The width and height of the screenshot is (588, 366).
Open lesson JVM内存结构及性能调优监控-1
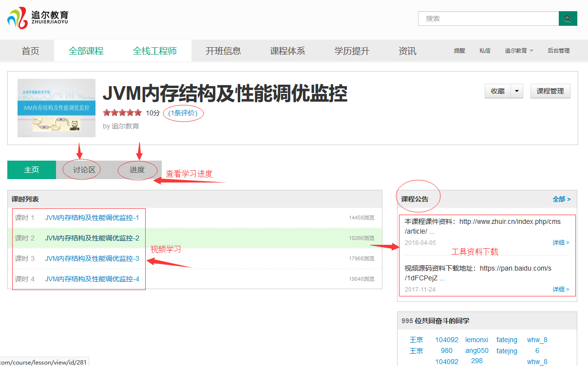(x=92, y=218)
